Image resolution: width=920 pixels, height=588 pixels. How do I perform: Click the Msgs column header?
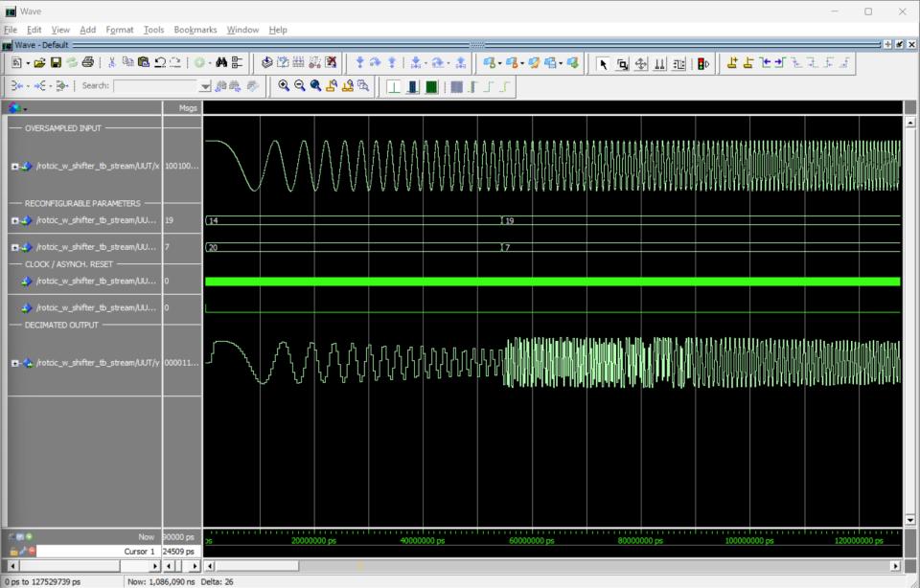click(182, 108)
